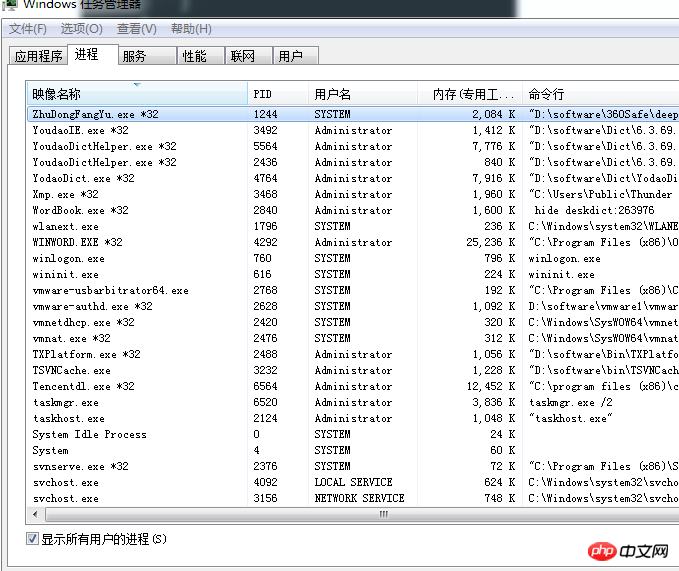Select Xmp.exe *32 process
Viewport: 679px width, 571px height.
tap(65, 194)
